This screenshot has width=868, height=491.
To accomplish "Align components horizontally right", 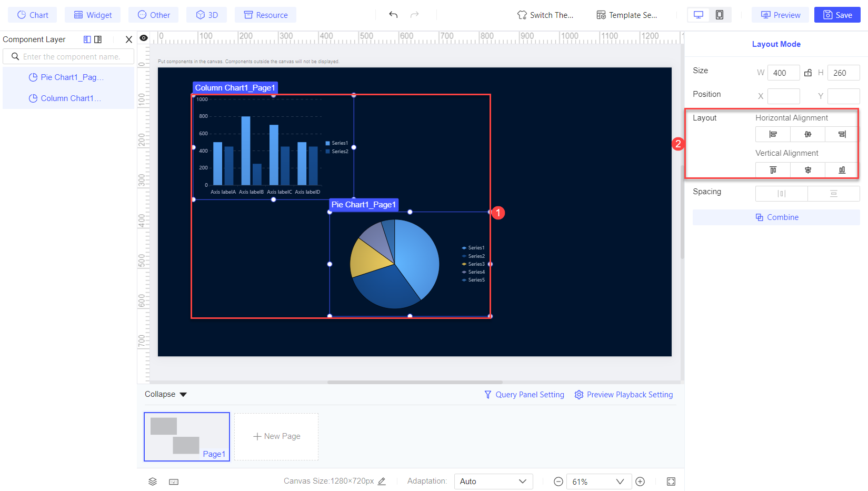I will click(842, 134).
